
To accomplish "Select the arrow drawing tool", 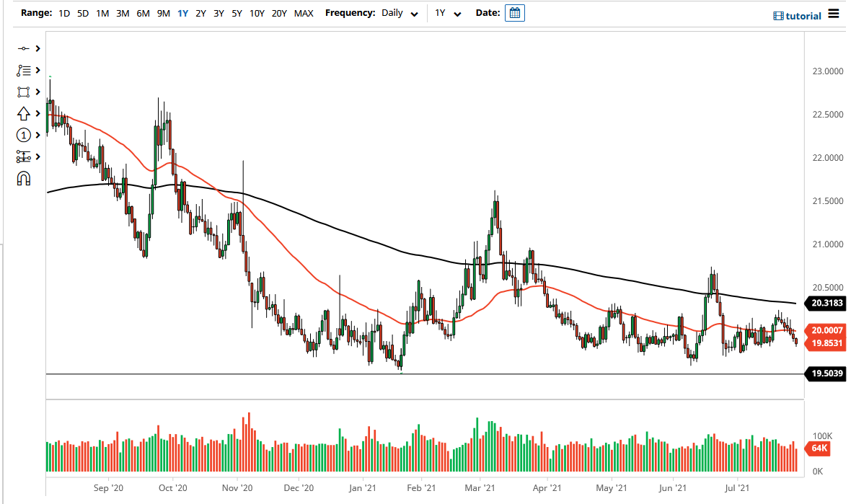I will pos(24,113).
